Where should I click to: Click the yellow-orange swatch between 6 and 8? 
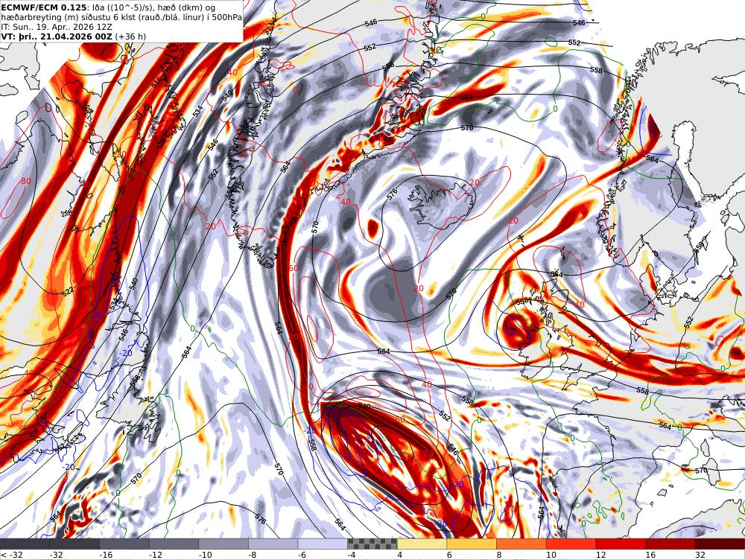click(x=472, y=544)
